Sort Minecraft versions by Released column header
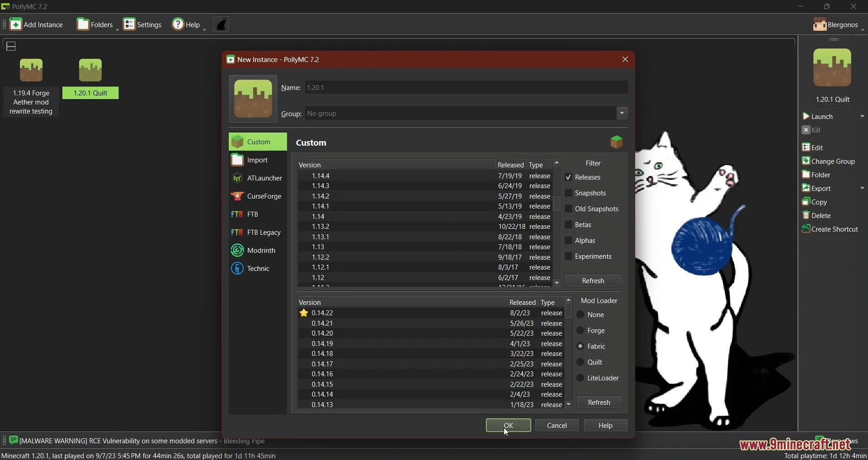 click(x=511, y=165)
